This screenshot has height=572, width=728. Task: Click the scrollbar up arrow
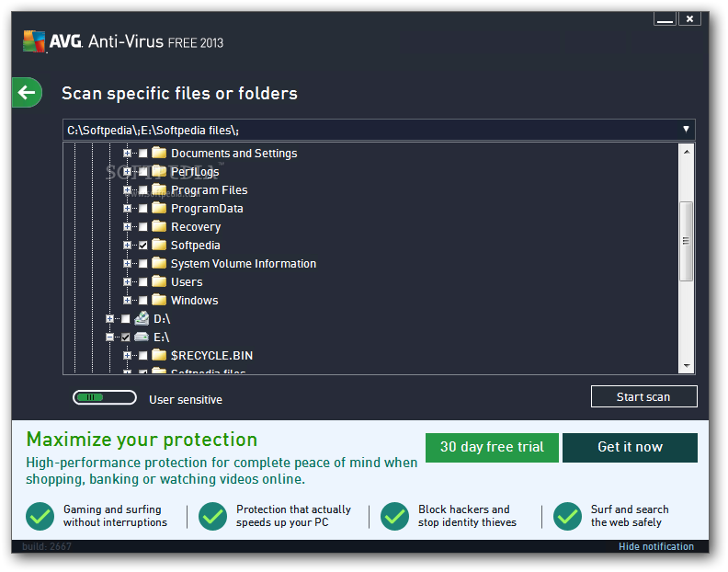(x=687, y=152)
